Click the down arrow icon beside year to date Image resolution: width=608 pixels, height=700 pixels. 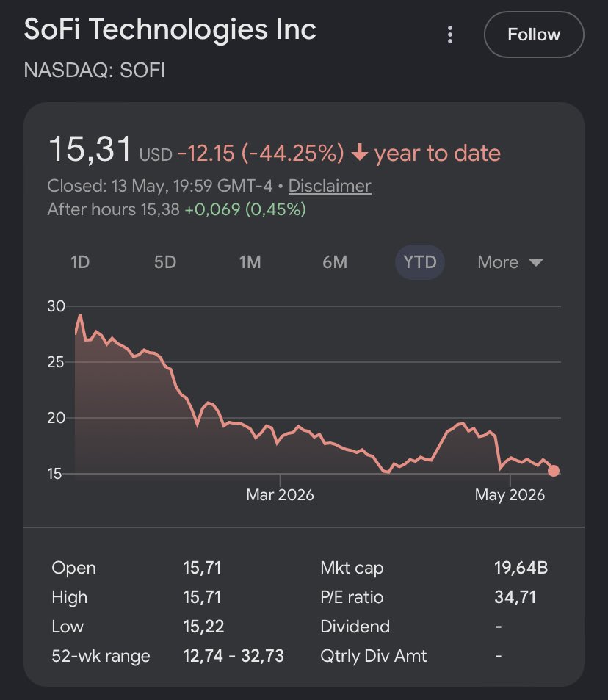(359, 153)
